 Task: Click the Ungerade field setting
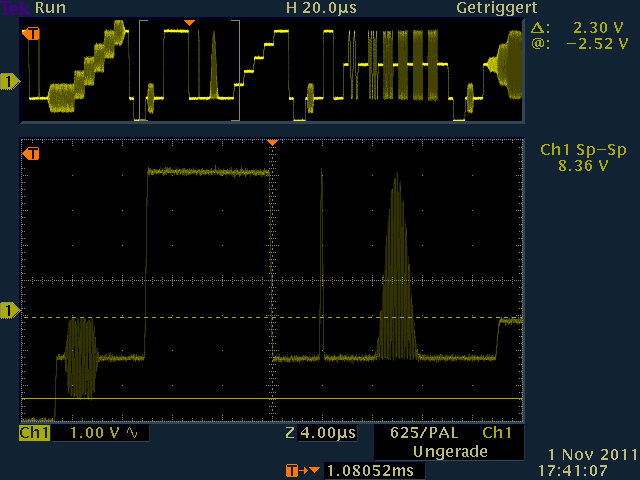pos(448,452)
